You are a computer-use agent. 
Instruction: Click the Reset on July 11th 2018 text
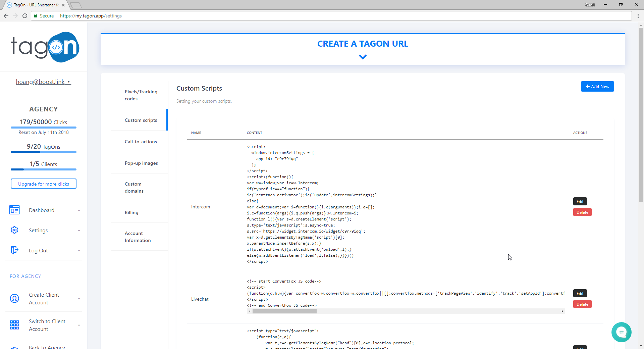coord(44,132)
